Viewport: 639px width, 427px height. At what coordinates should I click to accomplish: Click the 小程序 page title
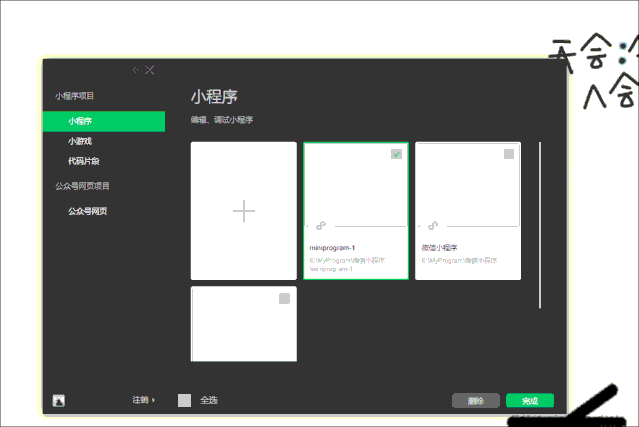click(x=214, y=97)
